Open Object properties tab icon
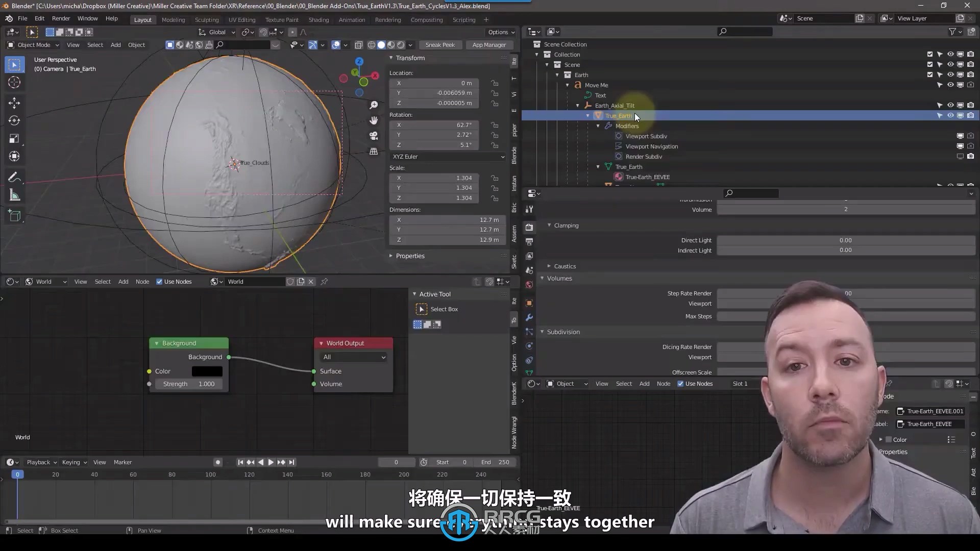The height and width of the screenshot is (551, 980). point(529,303)
